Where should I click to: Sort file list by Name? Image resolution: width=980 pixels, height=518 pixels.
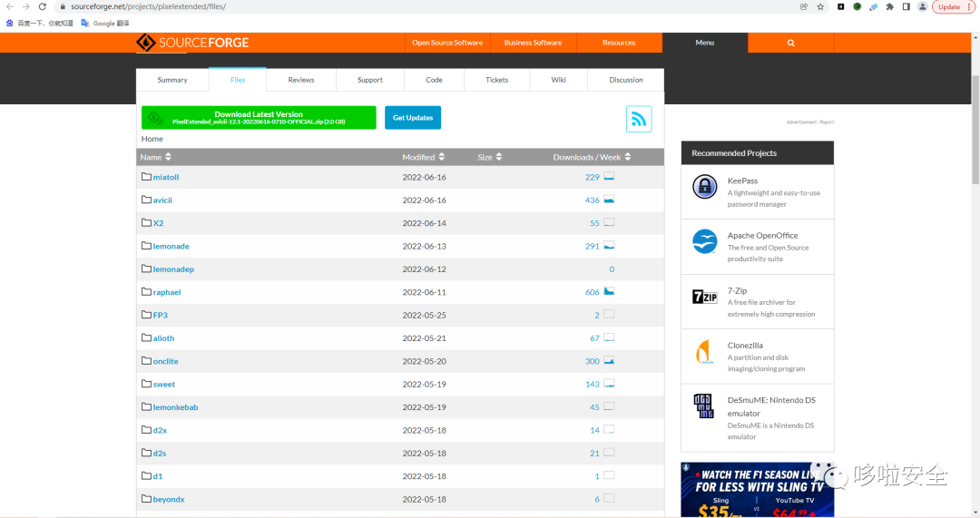click(x=156, y=158)
